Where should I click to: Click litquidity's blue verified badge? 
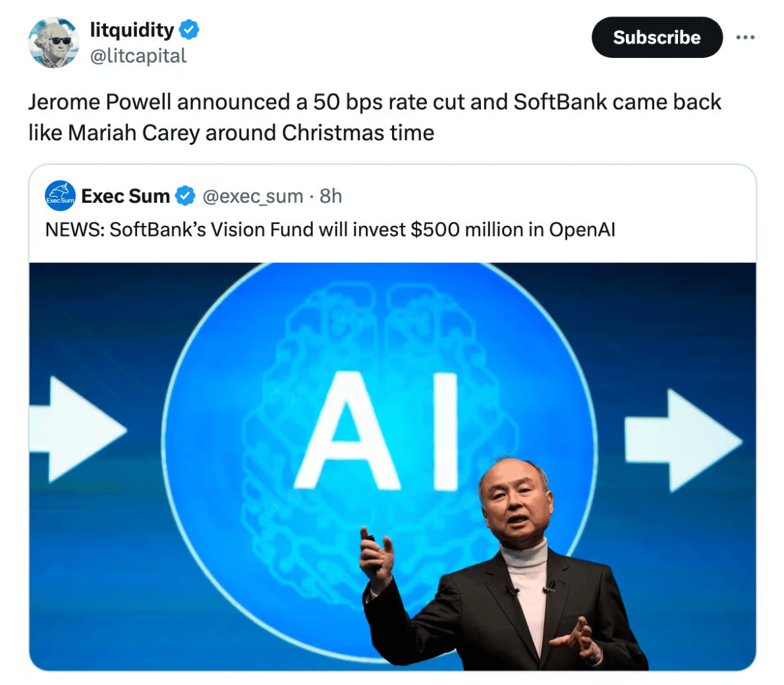point(189,30)
